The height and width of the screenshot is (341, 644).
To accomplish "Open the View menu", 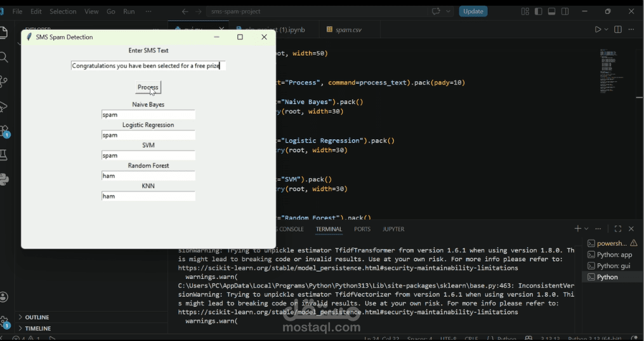I will pyautogui.click(x=91, y=11).
